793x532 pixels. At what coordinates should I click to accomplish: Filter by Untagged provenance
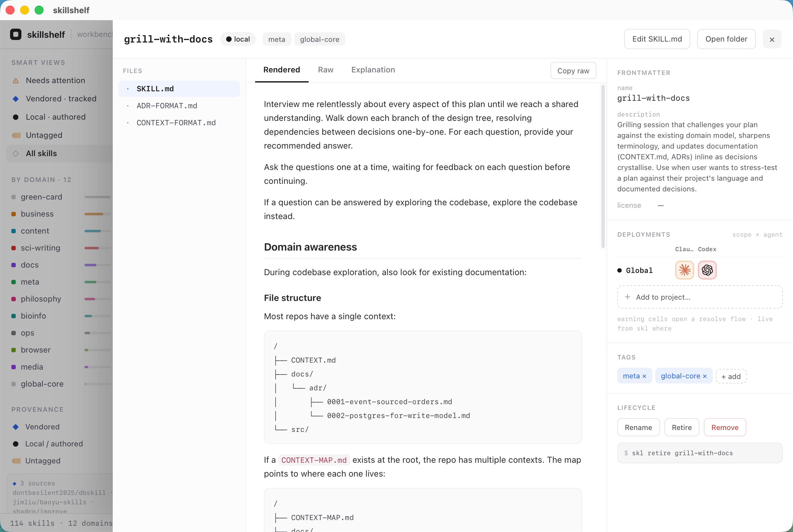[60, 461]
